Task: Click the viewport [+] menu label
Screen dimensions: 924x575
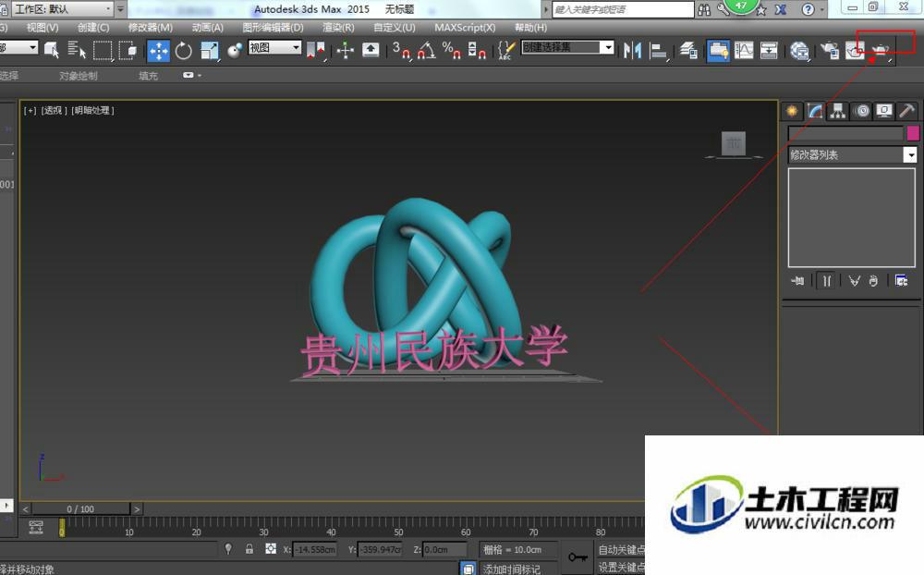Action: click(30, 110)
